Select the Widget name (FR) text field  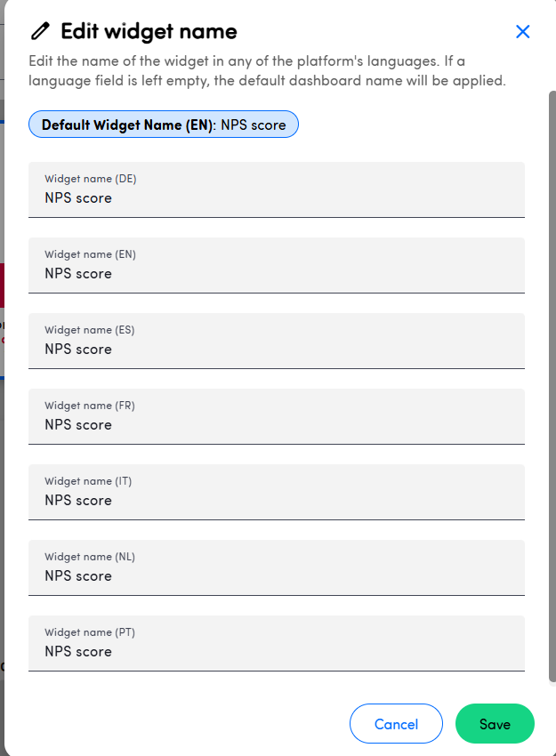click(x=277, y=416)
